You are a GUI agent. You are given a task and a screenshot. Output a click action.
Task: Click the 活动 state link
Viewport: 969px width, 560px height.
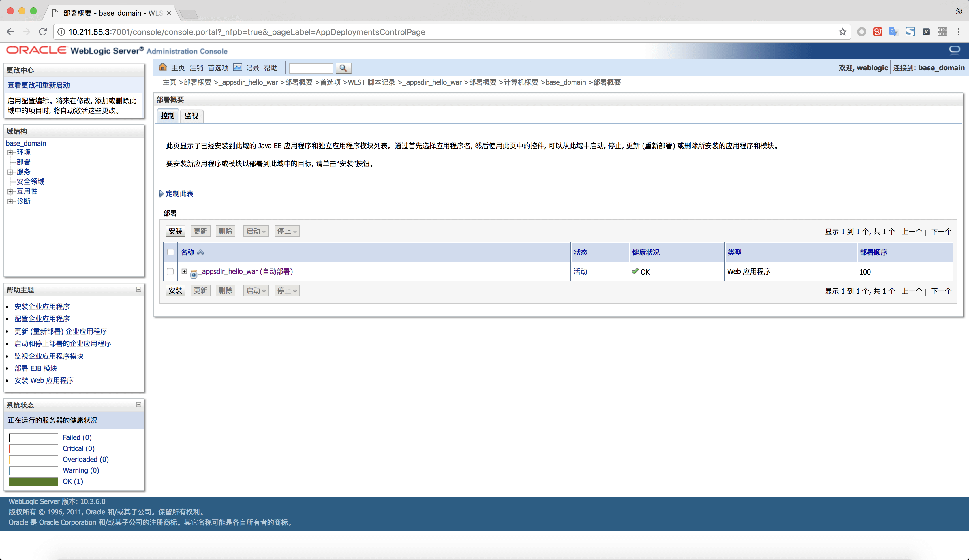(x=580, y=272)
